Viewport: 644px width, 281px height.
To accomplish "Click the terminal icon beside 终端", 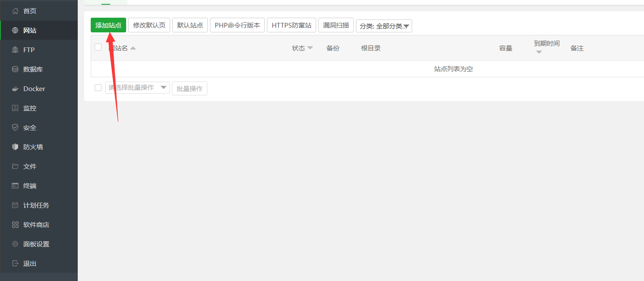I will click(x=15, y=186).
